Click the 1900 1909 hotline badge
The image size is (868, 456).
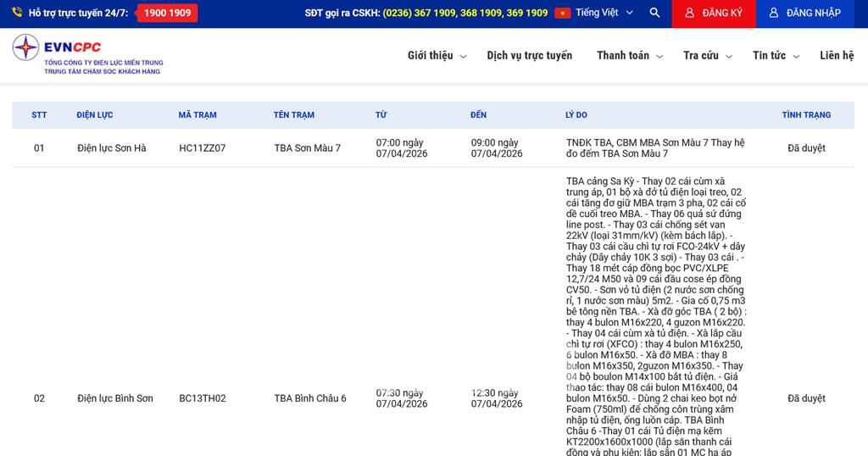[167, 13]
